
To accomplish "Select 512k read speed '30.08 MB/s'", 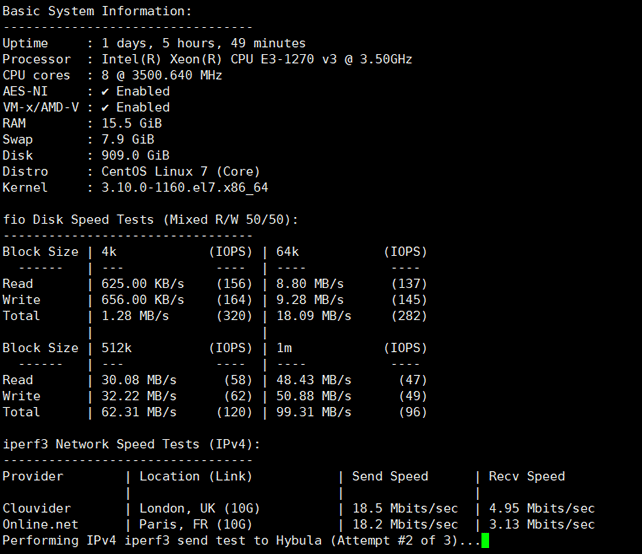I will tap(139, 380).
